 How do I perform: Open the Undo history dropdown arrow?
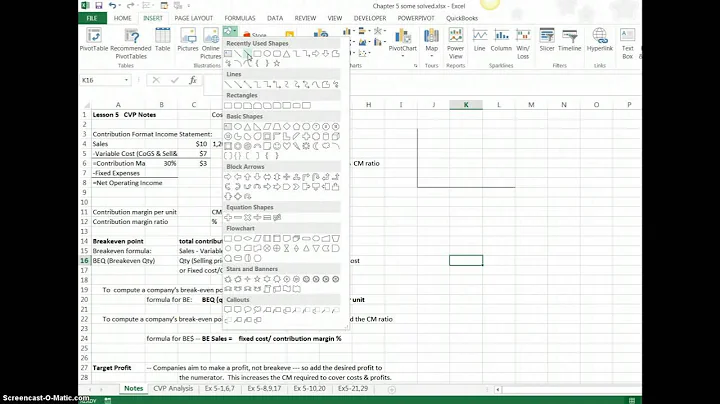click(x=121, y=6)
